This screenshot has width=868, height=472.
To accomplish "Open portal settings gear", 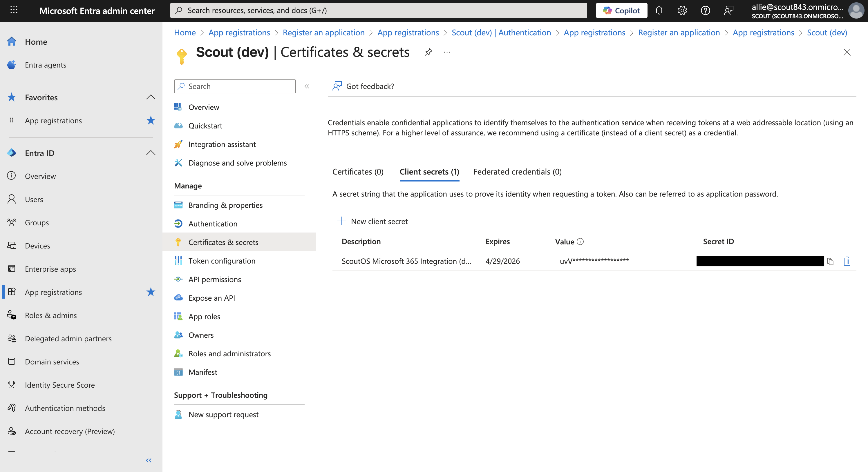I will coord(682,10).
